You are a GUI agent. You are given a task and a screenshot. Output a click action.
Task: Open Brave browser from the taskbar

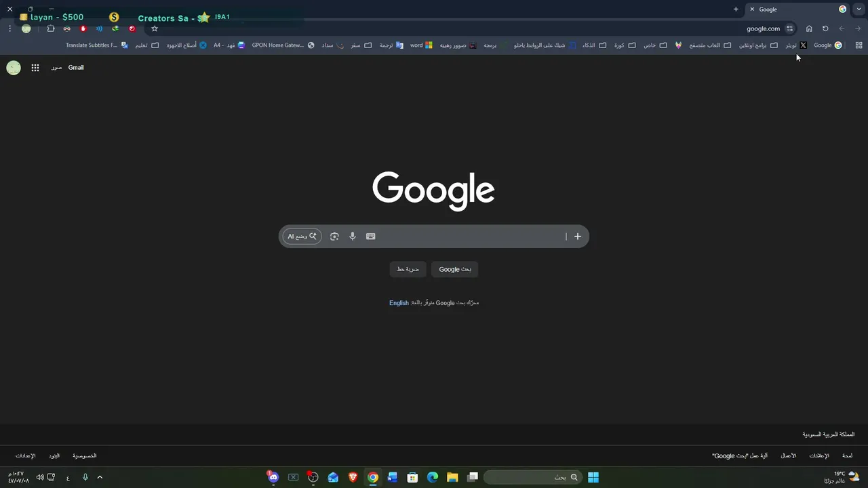353,477
